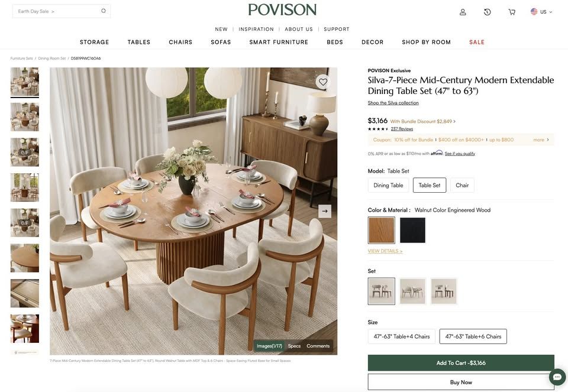This screenshot has height=392, width=568.
Task: Open the shopping cart icon
Action: click(x=511, y=12)
